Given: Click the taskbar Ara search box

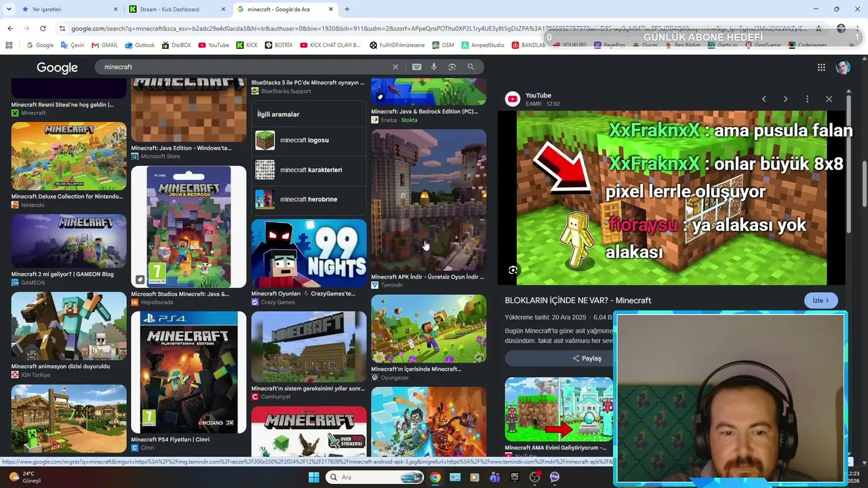Looking at the screenshot, I should 375,477.
